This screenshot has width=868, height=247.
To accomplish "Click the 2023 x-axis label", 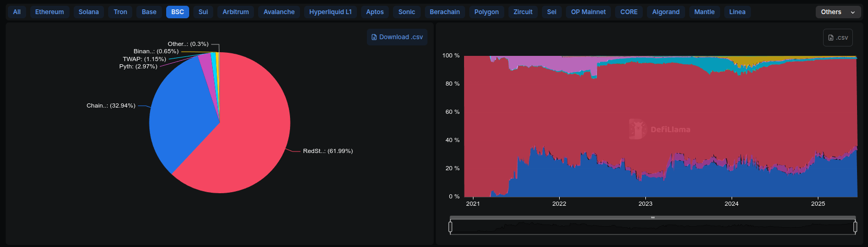I will point(645,204).
